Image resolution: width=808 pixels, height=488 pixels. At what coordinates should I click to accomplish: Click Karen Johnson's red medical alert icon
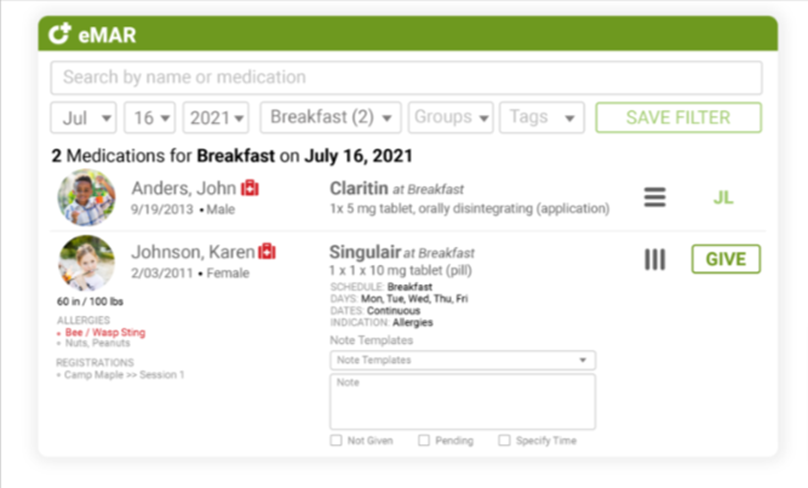coord(267,252)
